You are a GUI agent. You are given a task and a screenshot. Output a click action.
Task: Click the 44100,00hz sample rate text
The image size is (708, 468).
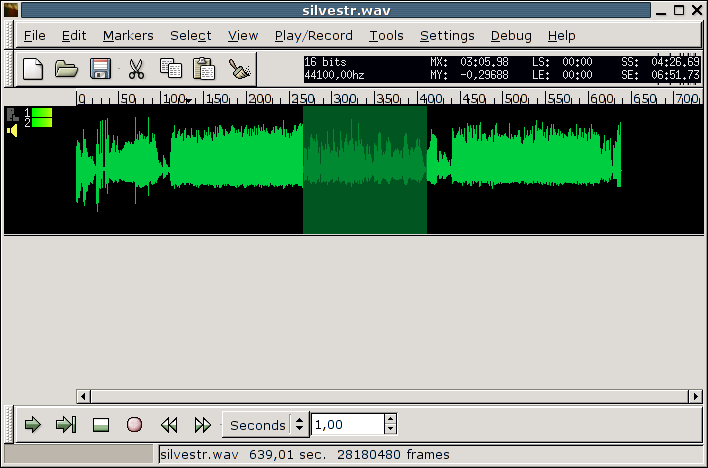(334, 75)
